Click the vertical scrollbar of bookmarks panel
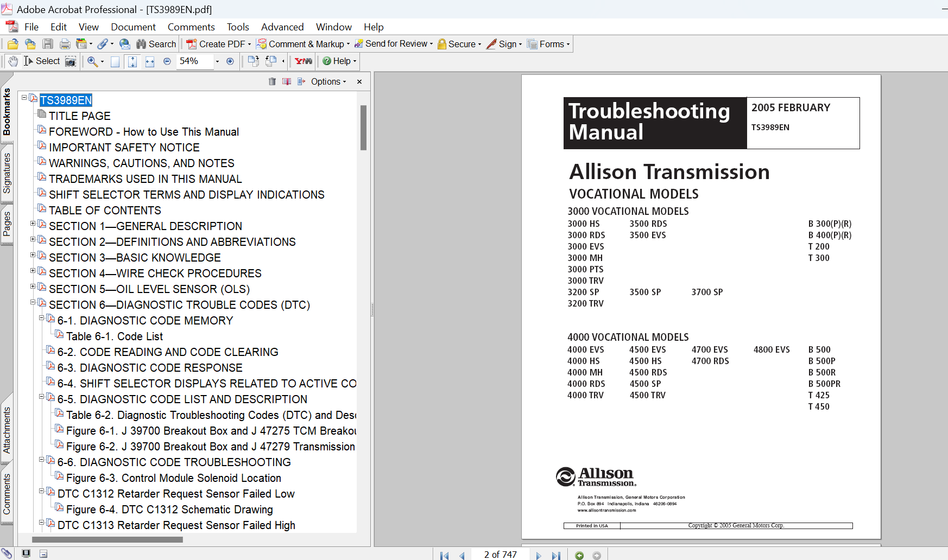The height and width of the screenshot is (560, 948). point(363,128)
